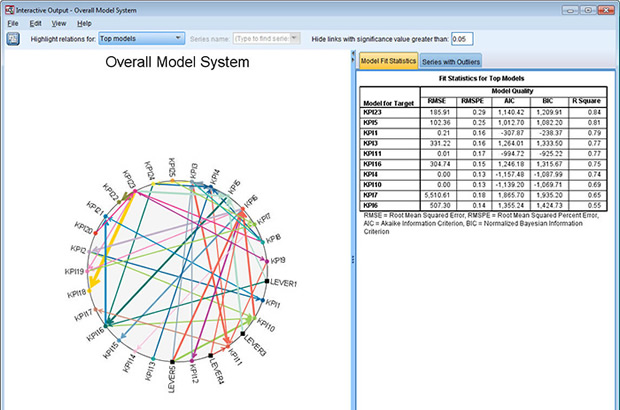Select the LEVER5 node on the circle
This screenshot has width=620, height=410.
click(173, 361)
